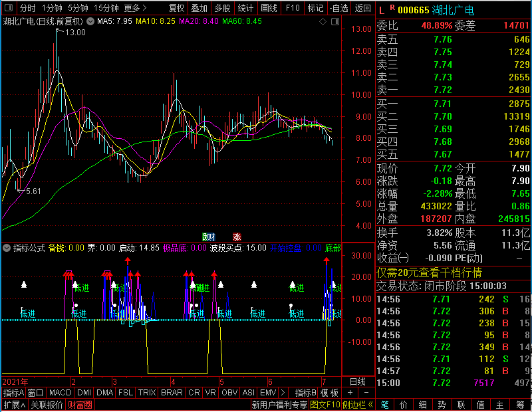
Task: Select the 笔 side tab
Action: point(384,405)
